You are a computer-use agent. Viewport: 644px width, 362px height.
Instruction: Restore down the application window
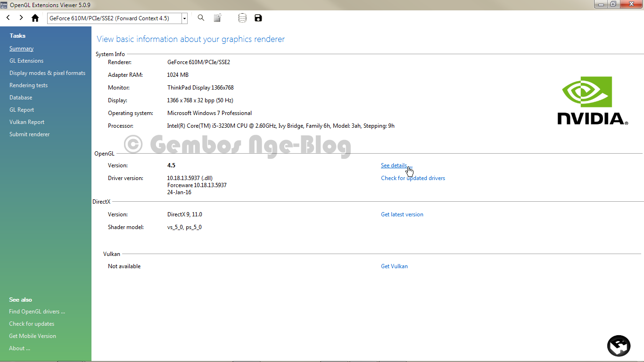click(613, 4)
